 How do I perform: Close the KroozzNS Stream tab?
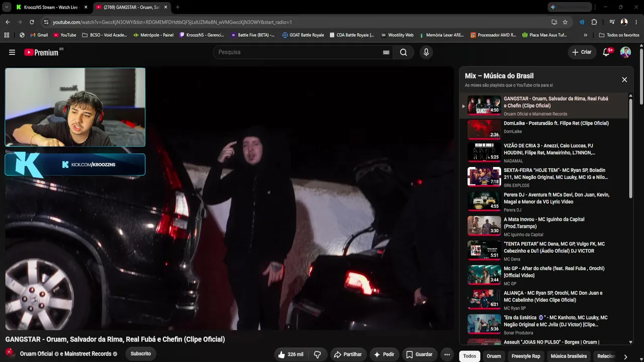pos(86,7)
